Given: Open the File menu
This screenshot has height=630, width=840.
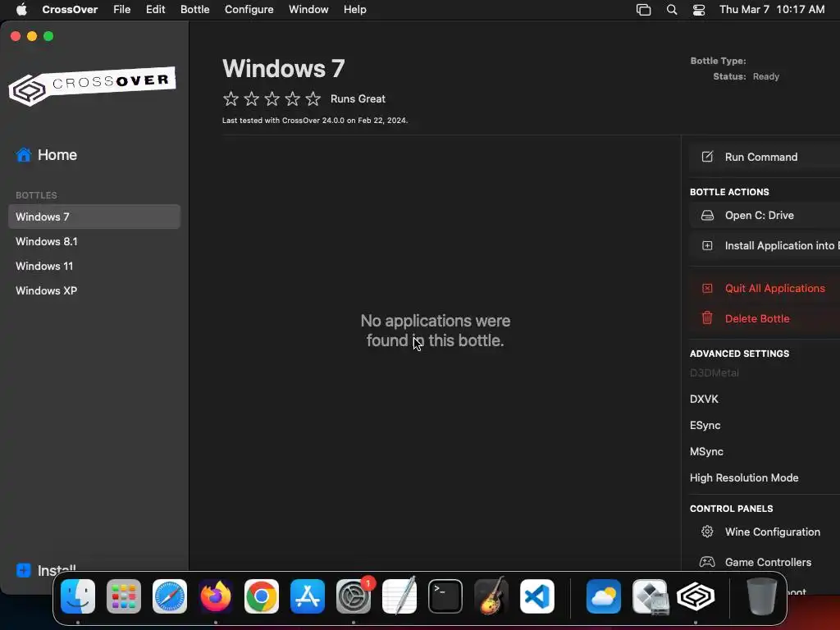Looking at the screenshot, I should click(121, 9).
